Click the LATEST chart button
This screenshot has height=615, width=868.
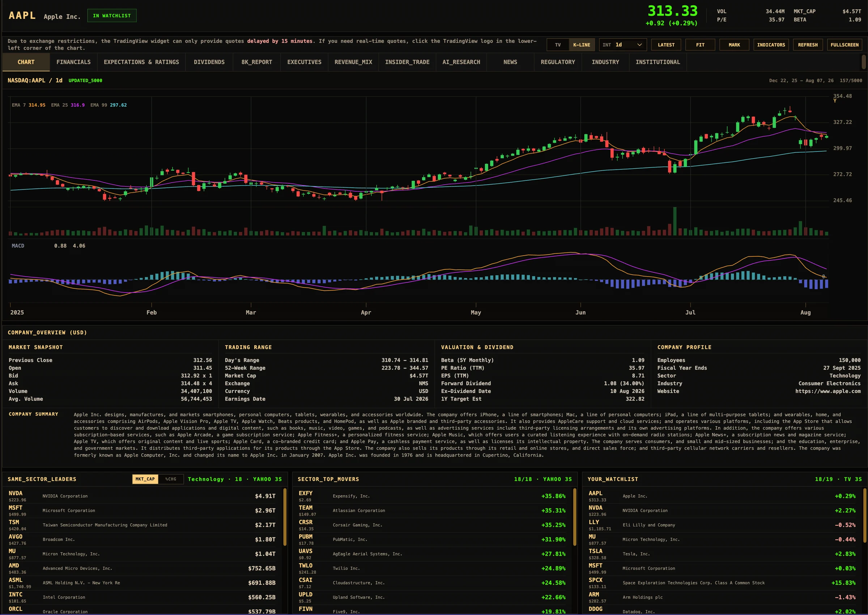[666, 45]
